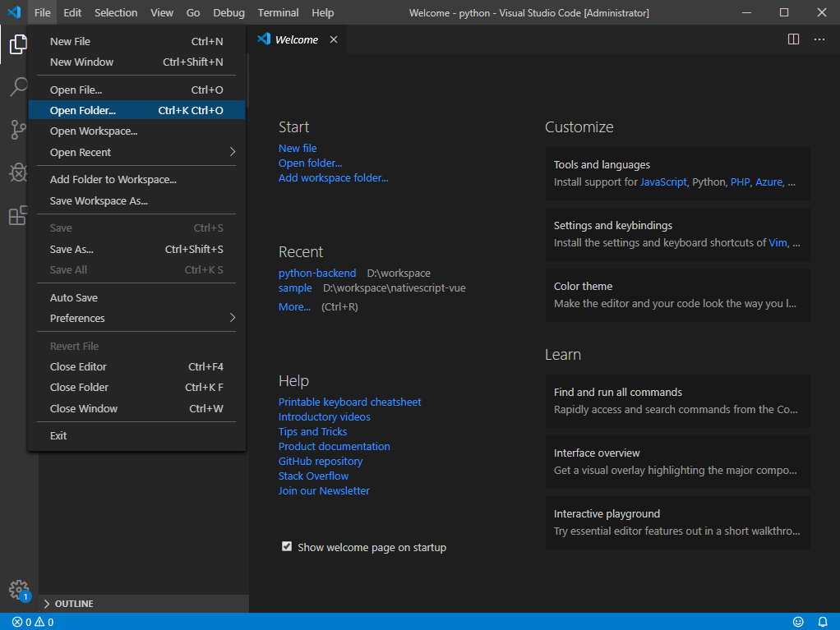Click Add workspace folder... link

pyautogui.click(x=333, y=177)
